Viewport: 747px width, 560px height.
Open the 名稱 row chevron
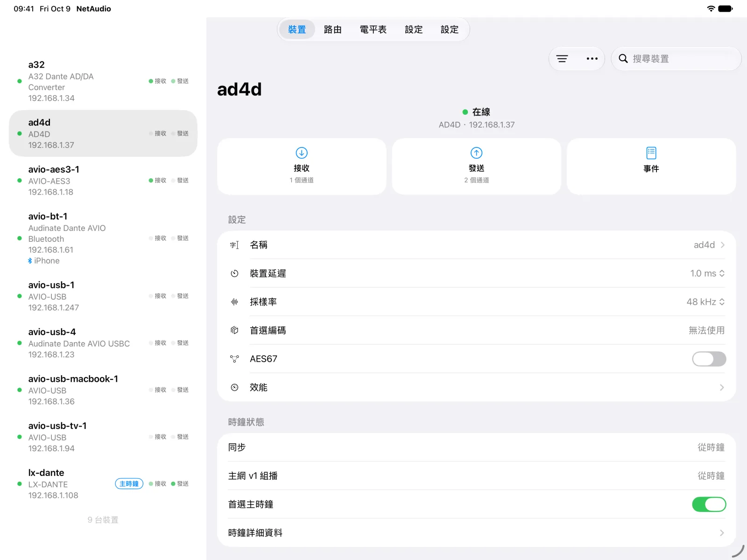pos(722,245)
